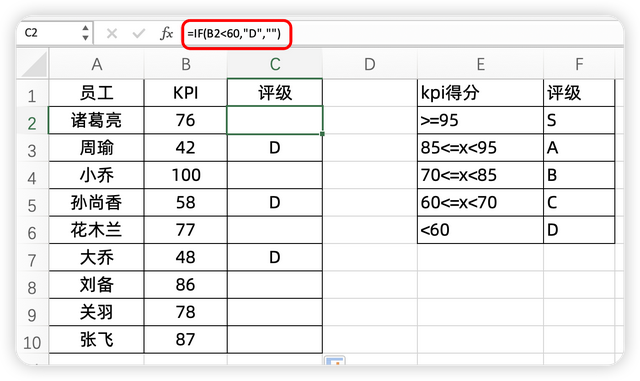Viewport: 640px width, 381px height.
Task: Select row 7 header
Action: pos(32,257)
